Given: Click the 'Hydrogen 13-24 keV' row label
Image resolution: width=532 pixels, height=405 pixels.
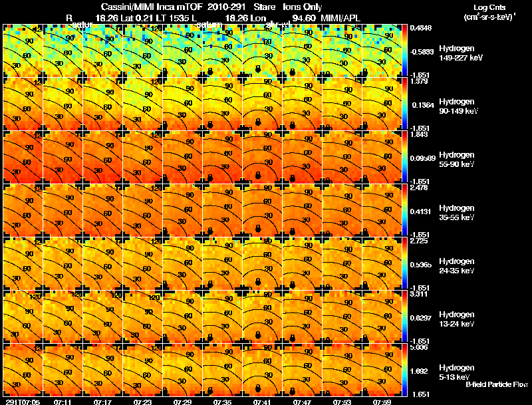Looking at the screenshot, I should (x=457, y=319).
